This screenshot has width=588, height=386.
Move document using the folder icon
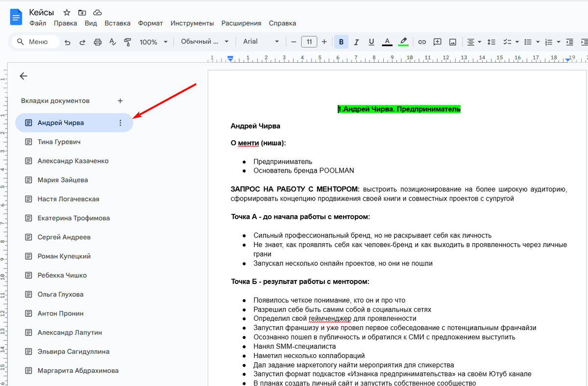[x=82, y=12]
